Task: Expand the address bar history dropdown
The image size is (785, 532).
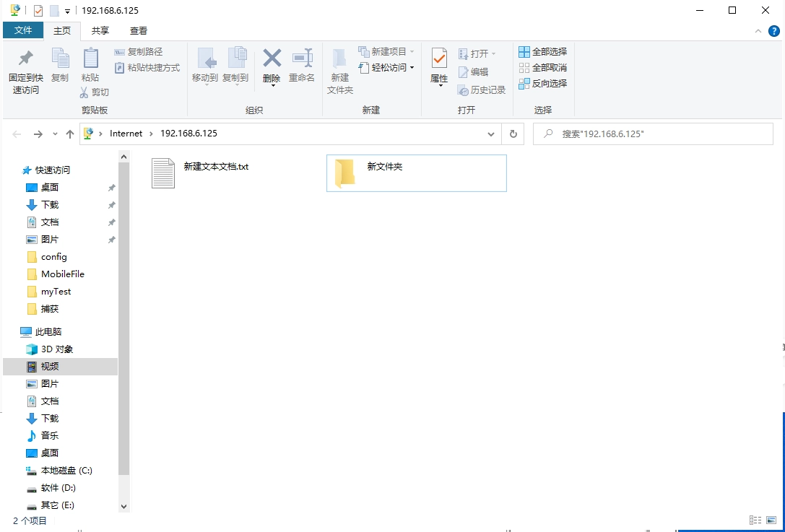Action: (x=491, y=134)
